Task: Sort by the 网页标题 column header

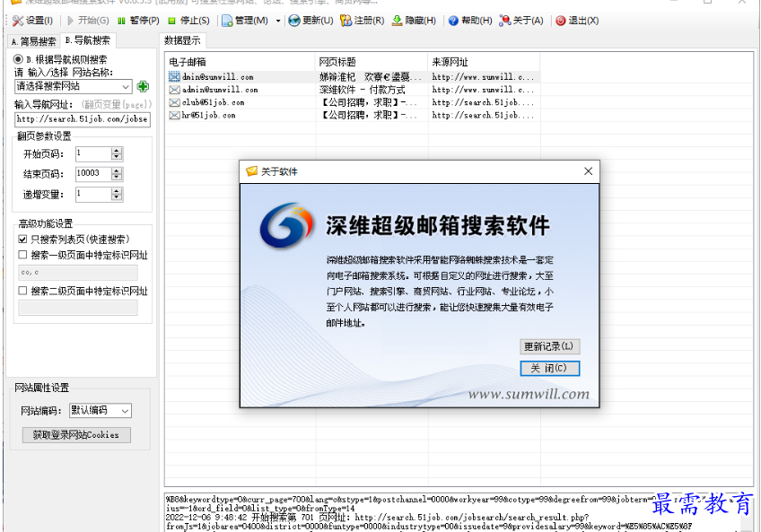Action: coord(372,62)
